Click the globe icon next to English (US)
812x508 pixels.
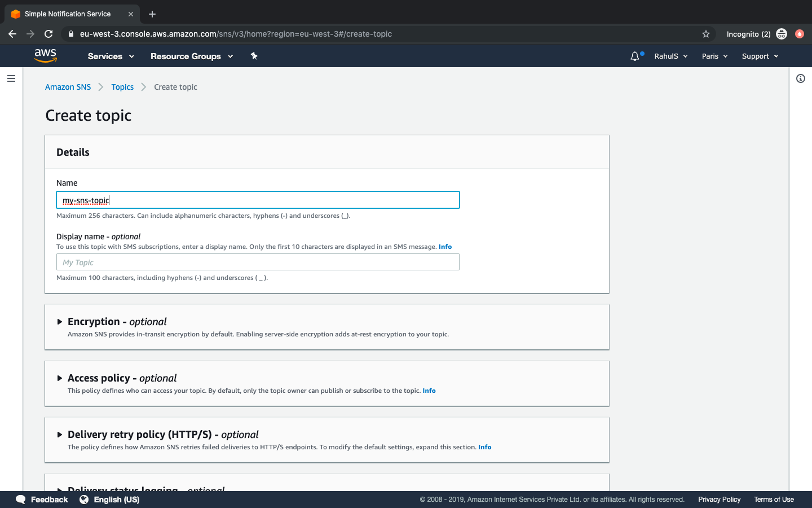tap(83, 500)
